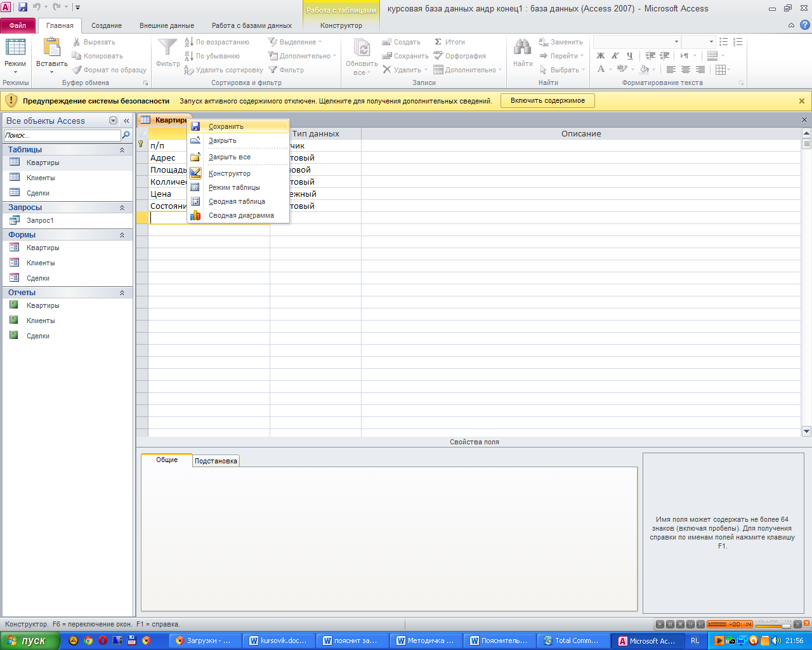
Task: Click the Найти binoculars icon
Action: point(523,48)
